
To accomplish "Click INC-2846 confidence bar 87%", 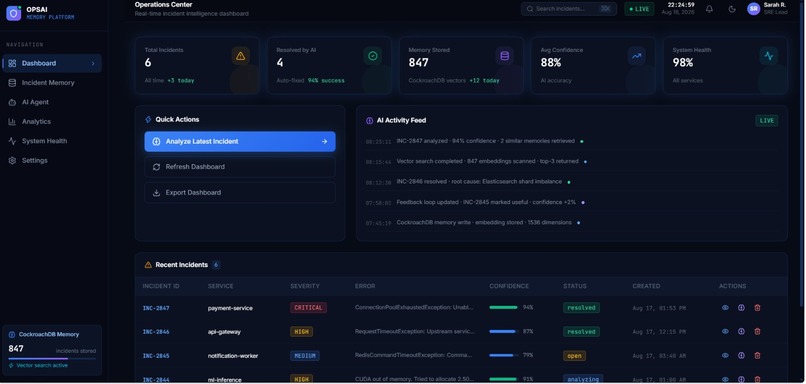I will tap(504, 332).
